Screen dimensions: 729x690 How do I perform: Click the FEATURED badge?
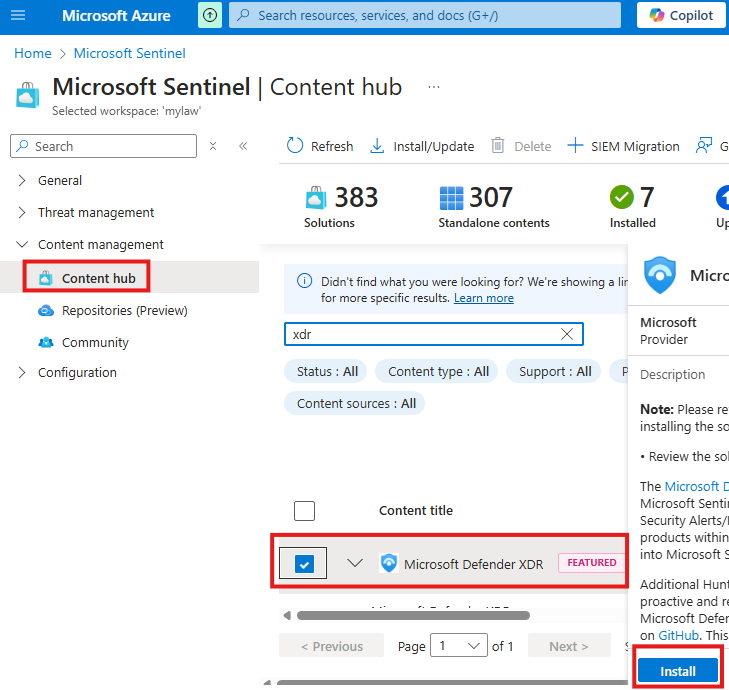[591, 563]
